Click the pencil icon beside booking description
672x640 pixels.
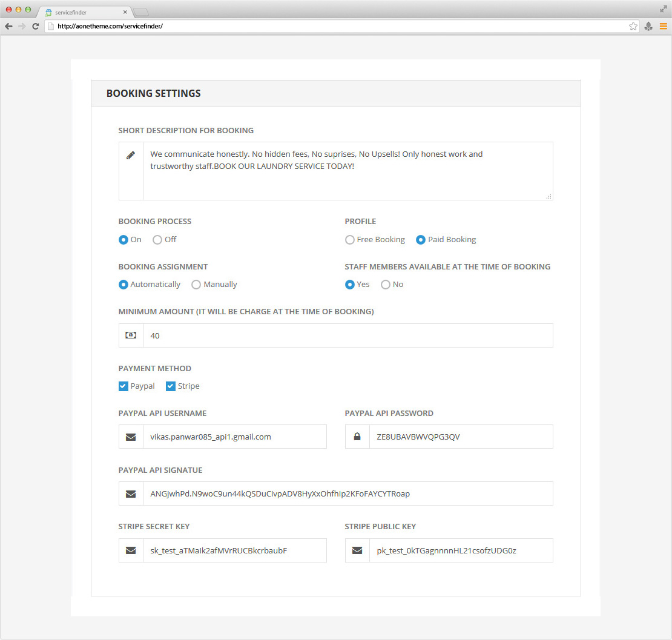coord(131,156)
